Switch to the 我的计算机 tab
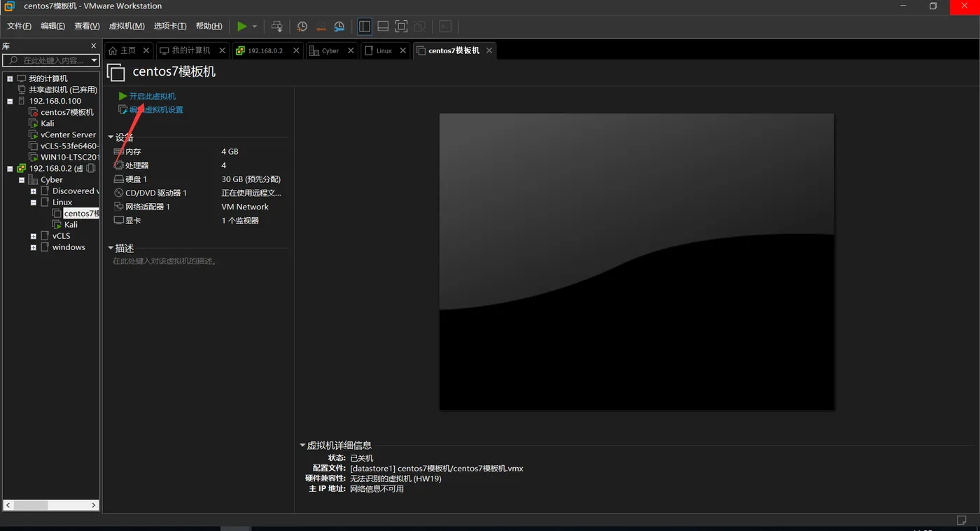This screenshot has width=980, height=531. (x=185, y=50)
